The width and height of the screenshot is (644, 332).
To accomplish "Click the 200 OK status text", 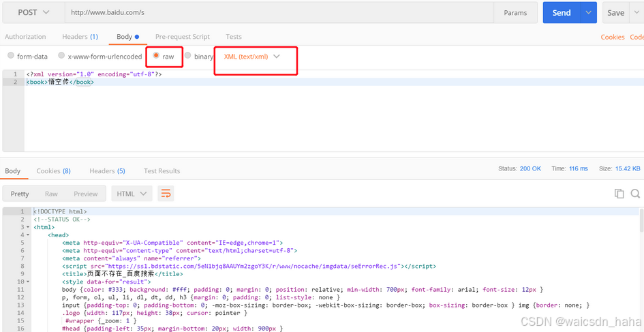I will point(530,168).
